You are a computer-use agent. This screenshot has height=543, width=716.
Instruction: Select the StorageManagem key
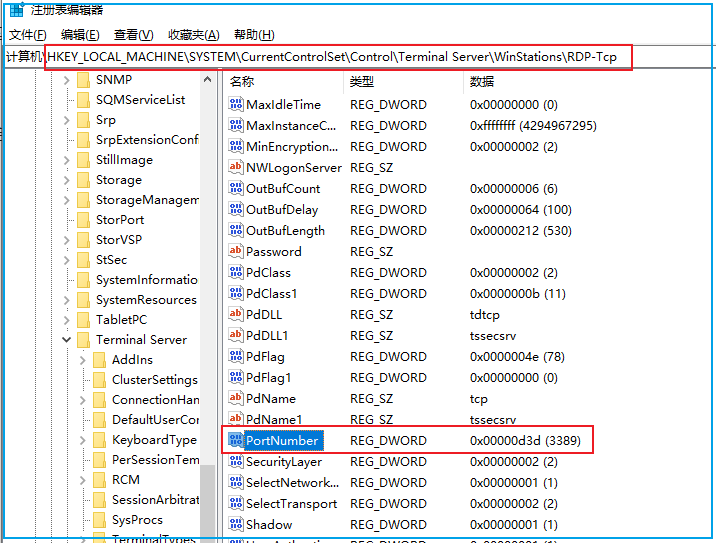pos(147,200)
